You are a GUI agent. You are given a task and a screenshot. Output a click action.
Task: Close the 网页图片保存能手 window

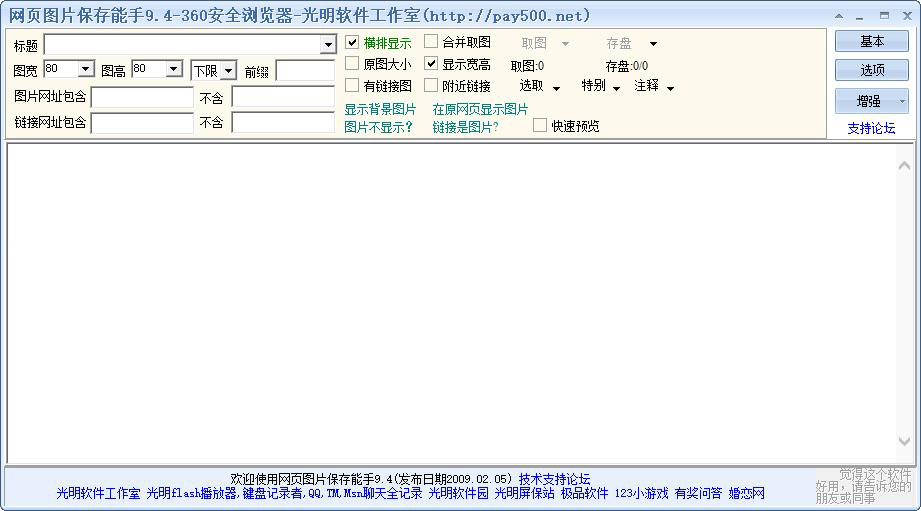pyautogui.click(x=907, y=16)
